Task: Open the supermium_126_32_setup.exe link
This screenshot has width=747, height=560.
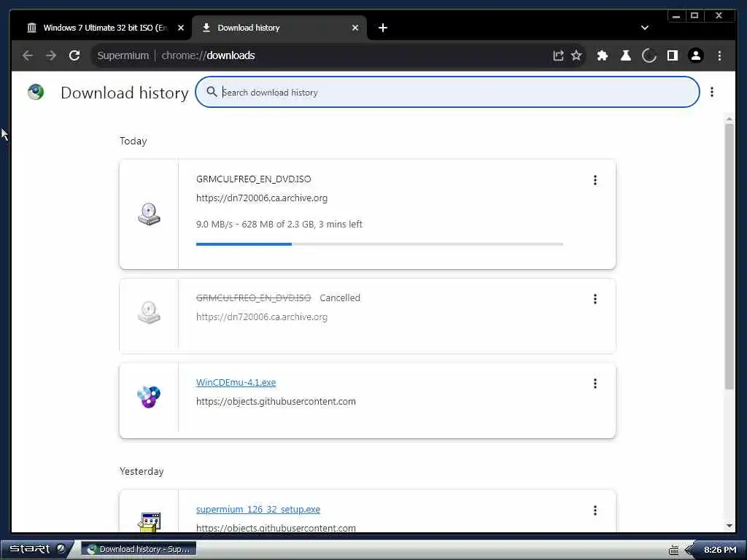Action: click(258, 509)
